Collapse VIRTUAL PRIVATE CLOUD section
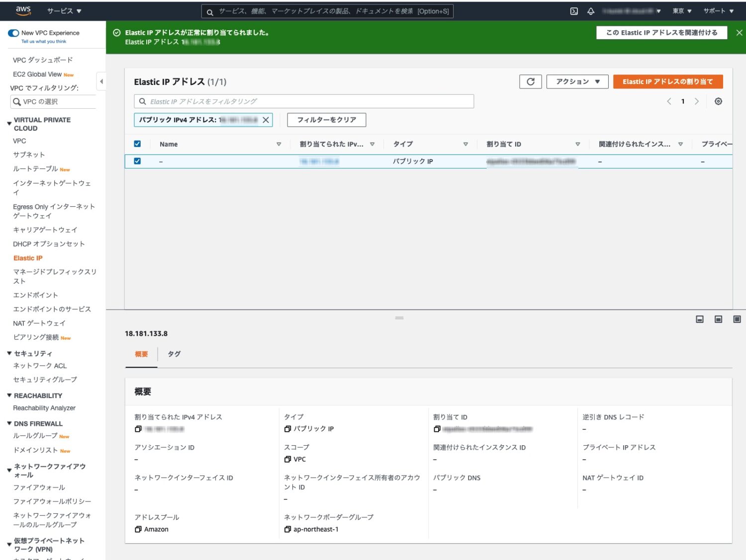Image resolution: width=746 pixels, height=560 pixels. click(9, 123)
